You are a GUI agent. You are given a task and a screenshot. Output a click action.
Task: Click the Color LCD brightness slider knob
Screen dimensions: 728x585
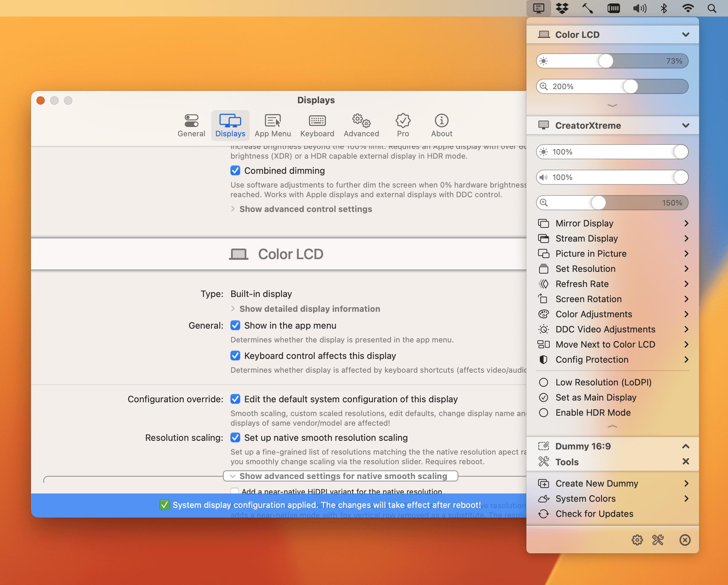pos(606,61)
